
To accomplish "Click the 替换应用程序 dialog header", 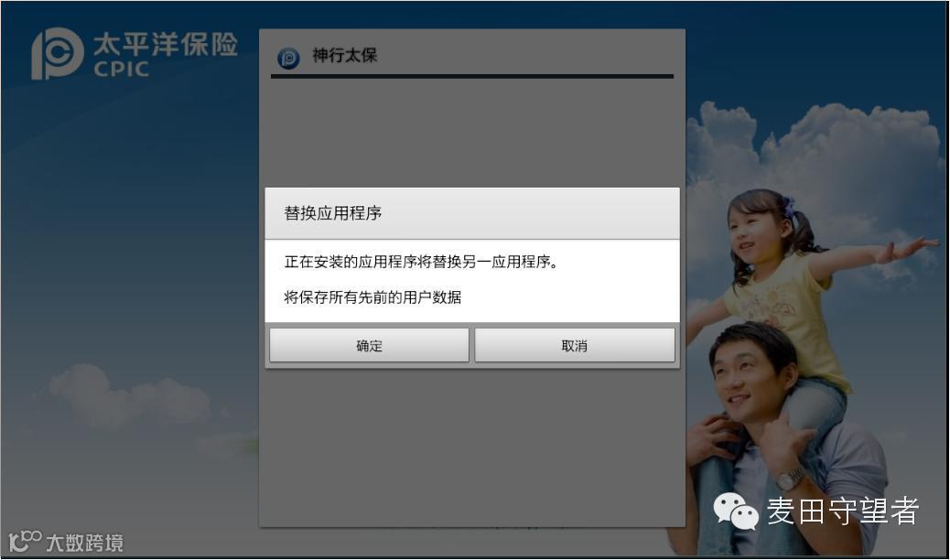I will [x=472, y=213].
